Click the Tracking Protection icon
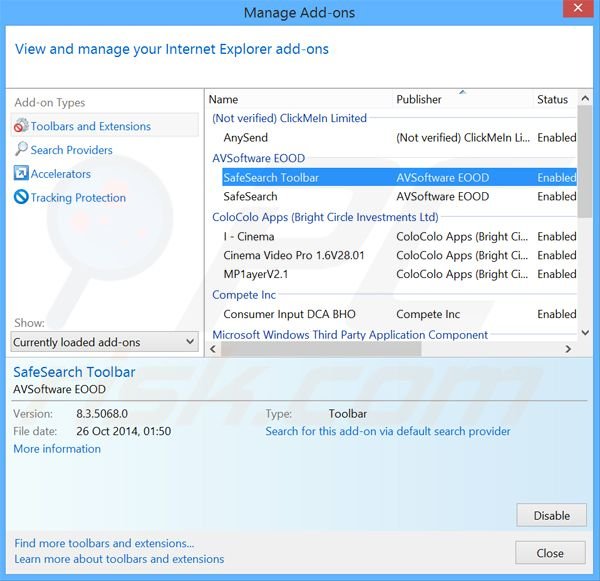The width and height of the screenshot is (600, 581). coord(21,198)
